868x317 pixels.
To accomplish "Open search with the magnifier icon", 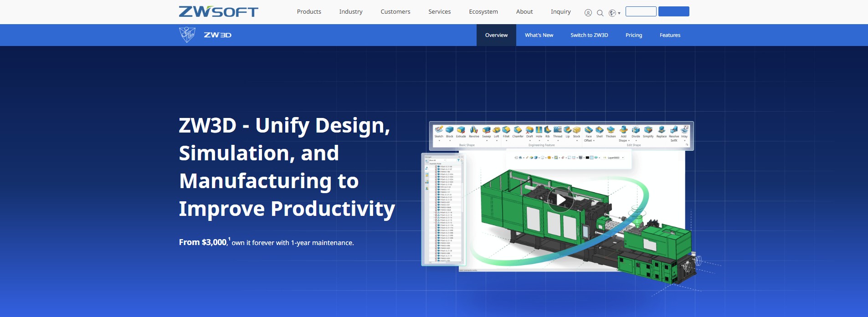I will (600, 13).
